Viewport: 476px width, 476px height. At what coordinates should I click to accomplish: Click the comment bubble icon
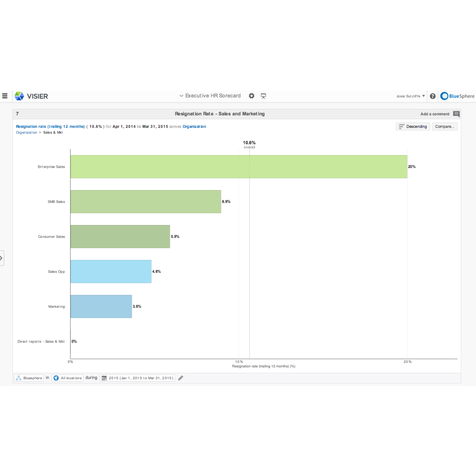coord(456,114)
